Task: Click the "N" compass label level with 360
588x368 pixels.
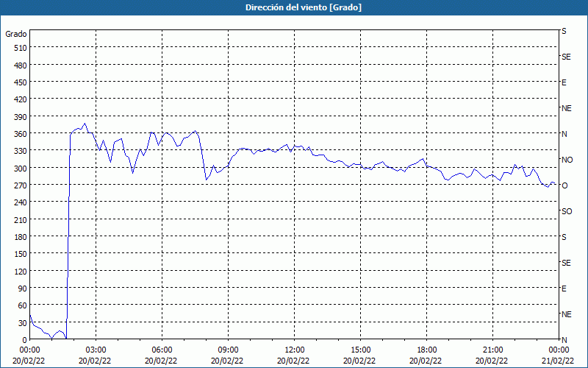Action: (564, 134)
